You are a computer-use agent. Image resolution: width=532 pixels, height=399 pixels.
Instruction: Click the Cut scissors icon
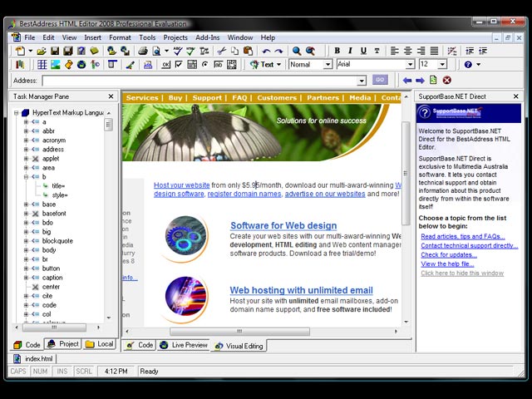[x=222, y=51]
